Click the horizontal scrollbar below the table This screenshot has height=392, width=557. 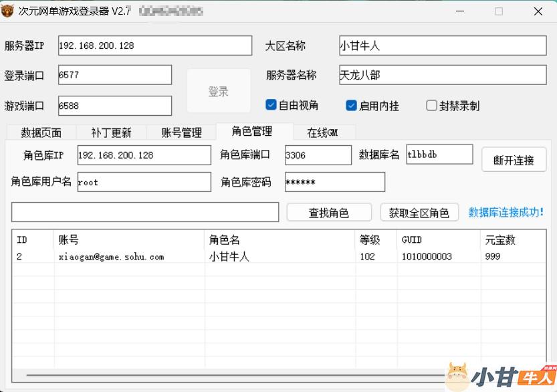pyautogui.click(x=236, y=375)
